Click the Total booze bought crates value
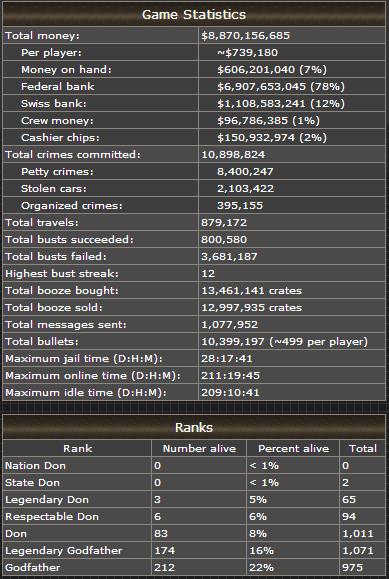The width and height of the screenshot is (389, 579). [252, 291]
